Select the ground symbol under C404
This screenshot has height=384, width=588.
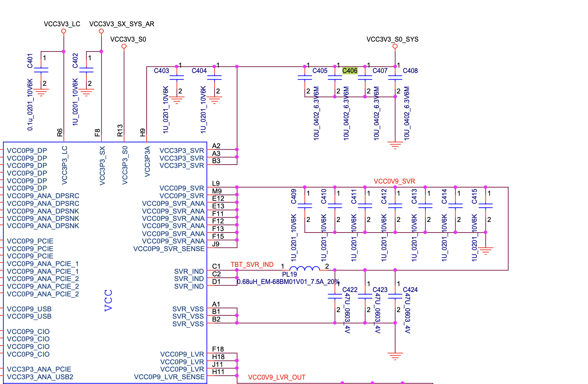(x=214, y=100)
